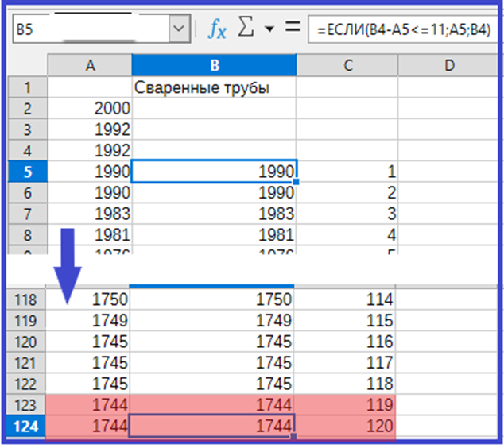Click the Sum sigma icon
Screen dimensions: 504x448
coord(246,29)
